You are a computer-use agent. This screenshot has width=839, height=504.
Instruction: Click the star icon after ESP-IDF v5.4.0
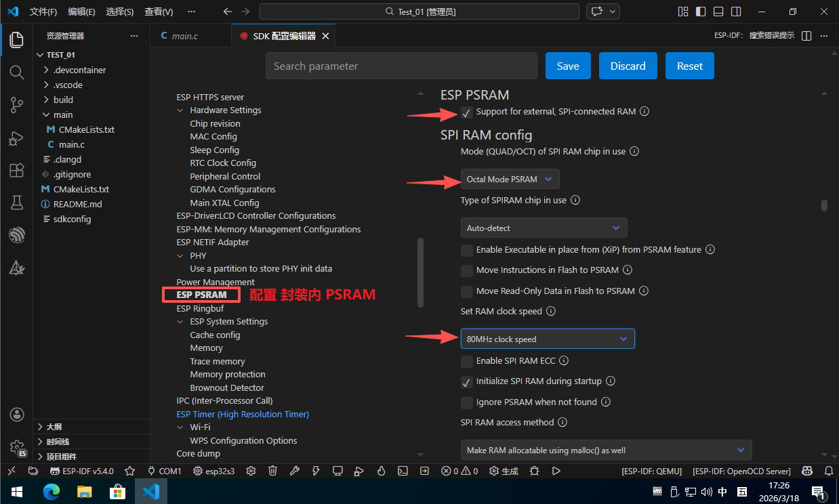(130, 471)
